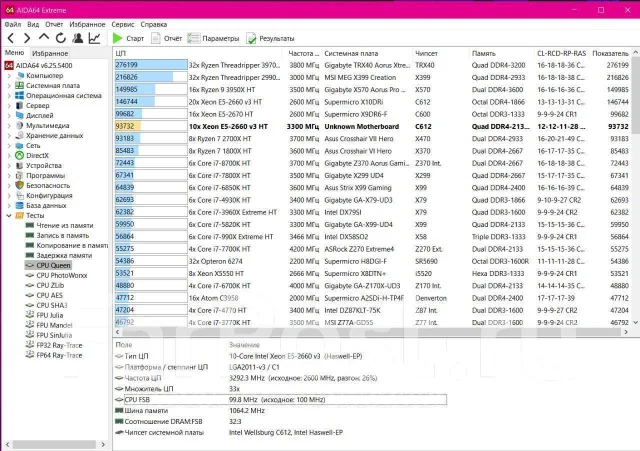Screen dimensions: 640x451
Task: Select the FPU Mandel test
Action: click(x=49, y=325)
